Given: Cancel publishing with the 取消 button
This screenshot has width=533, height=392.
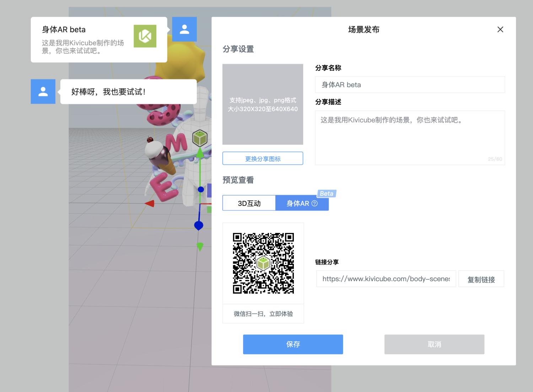Looking at the screenshot, I should pos(434,344).
